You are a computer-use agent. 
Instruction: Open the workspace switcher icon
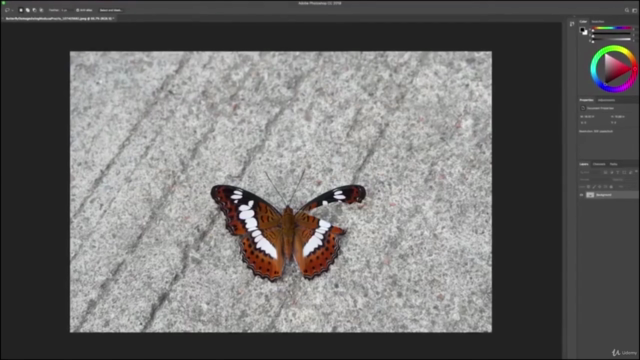635,10
